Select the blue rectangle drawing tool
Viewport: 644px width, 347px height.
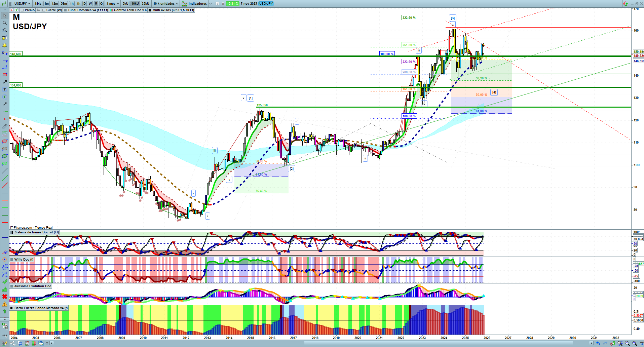pyautogui.click(x=5, y=67)
